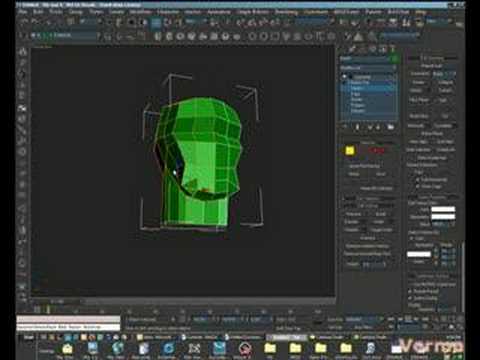Click the Shrink selection button
The image size is (480, 360).
(x=354, y=174)
